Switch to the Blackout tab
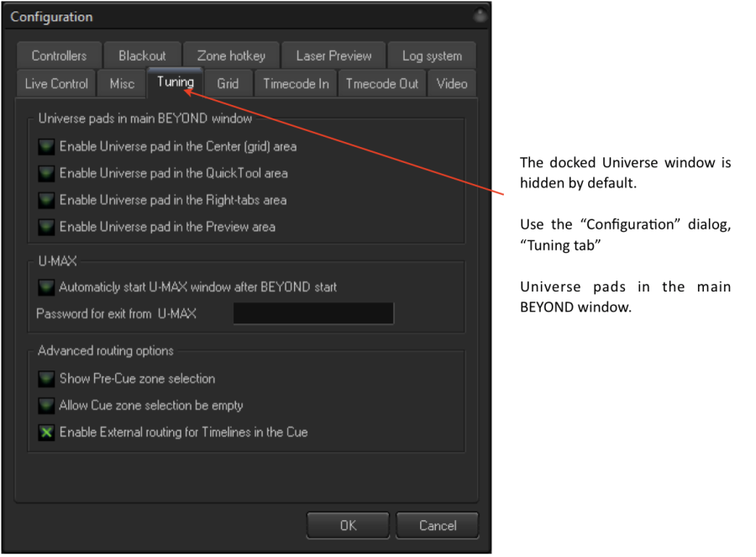This screenshot has height=557, width=756. 142,55
